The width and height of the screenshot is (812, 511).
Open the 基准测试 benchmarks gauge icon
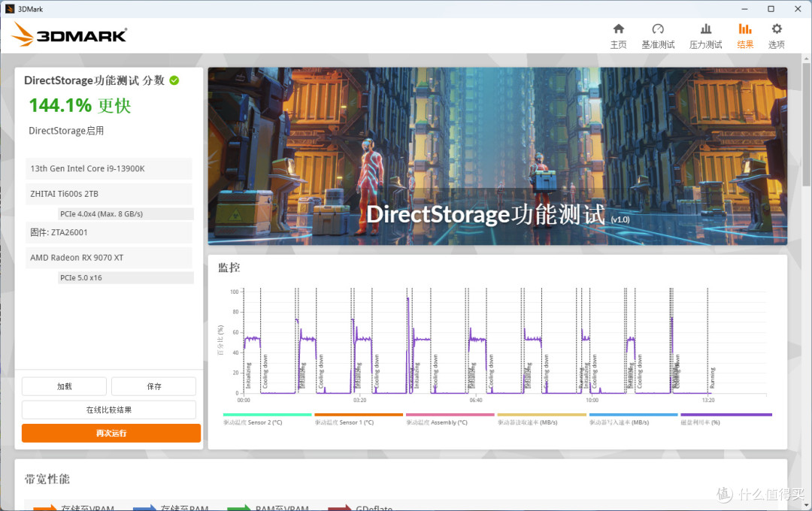(658, 29)
